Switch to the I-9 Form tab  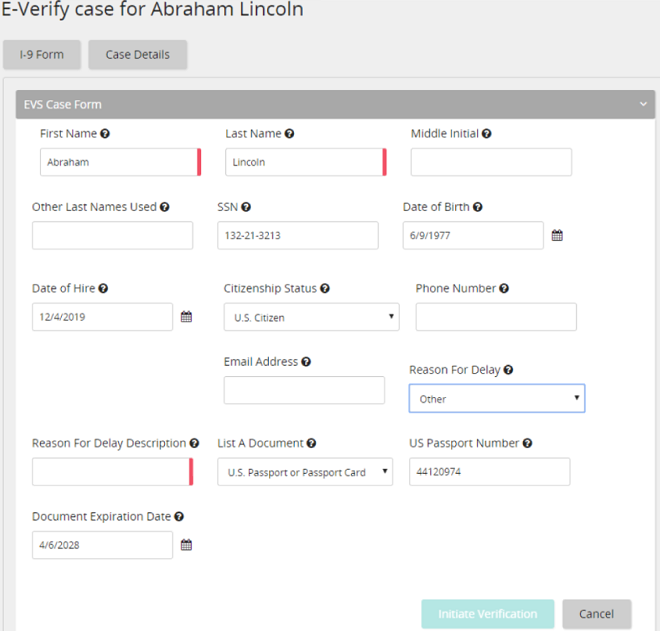[42, 55]
